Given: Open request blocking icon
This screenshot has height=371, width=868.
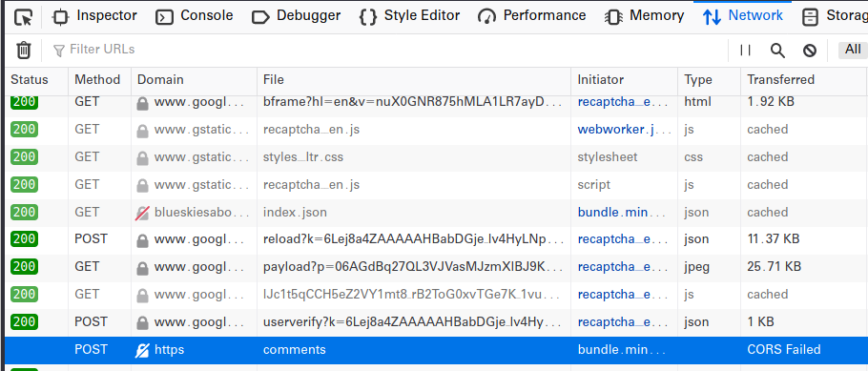Looking at the screenshot, I should point(810,51).
